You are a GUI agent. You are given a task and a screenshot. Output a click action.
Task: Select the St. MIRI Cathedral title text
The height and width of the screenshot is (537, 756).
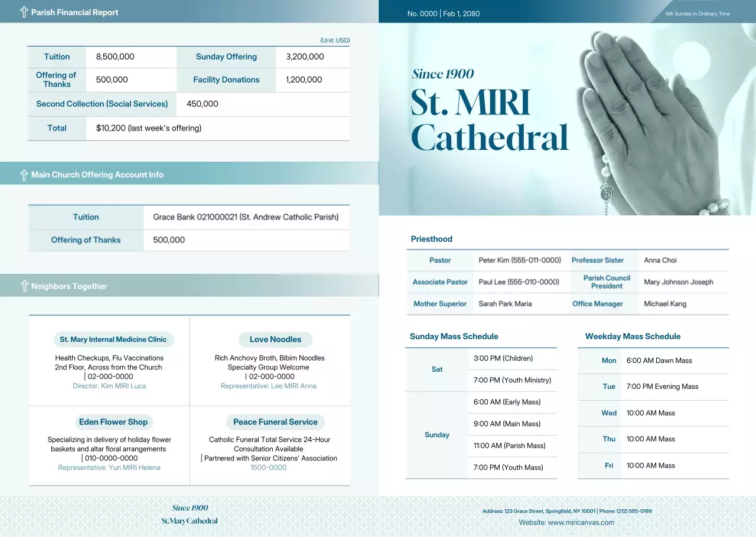(x=489, y=120)
